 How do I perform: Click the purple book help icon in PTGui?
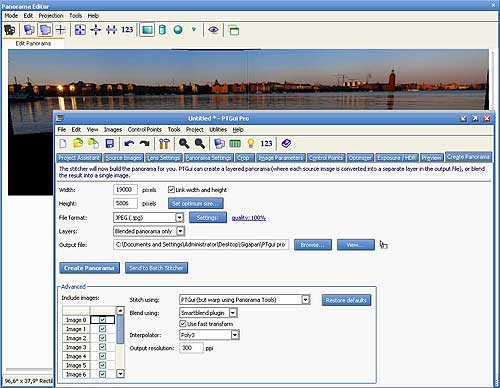point(286,144)
